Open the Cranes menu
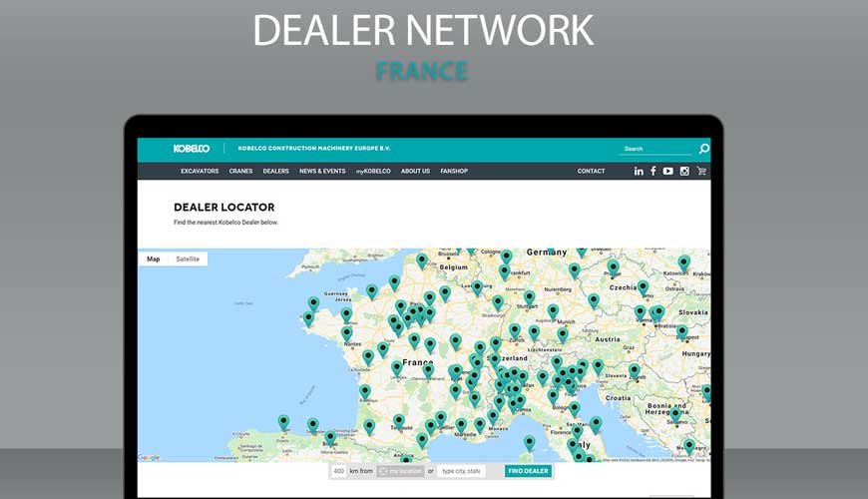The width and height of the screenshot is (868, 499). click(x=240, y=172)
